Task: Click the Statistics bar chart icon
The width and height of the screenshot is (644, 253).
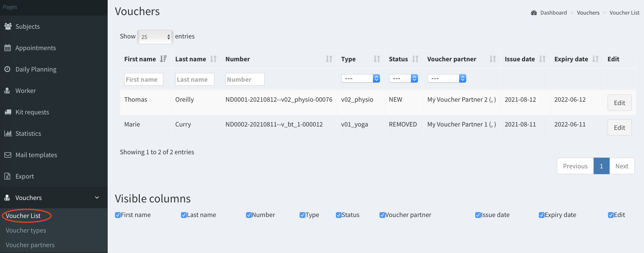Action: (8, 133)
